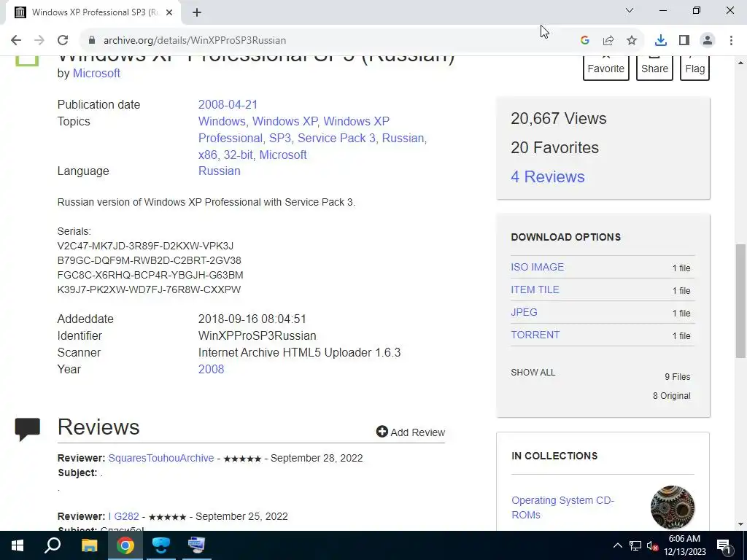Click serial V2C47-MK7JD-3R89F-D2KXW-VPK3J
747x560 pixels.
tap(145, 246)
